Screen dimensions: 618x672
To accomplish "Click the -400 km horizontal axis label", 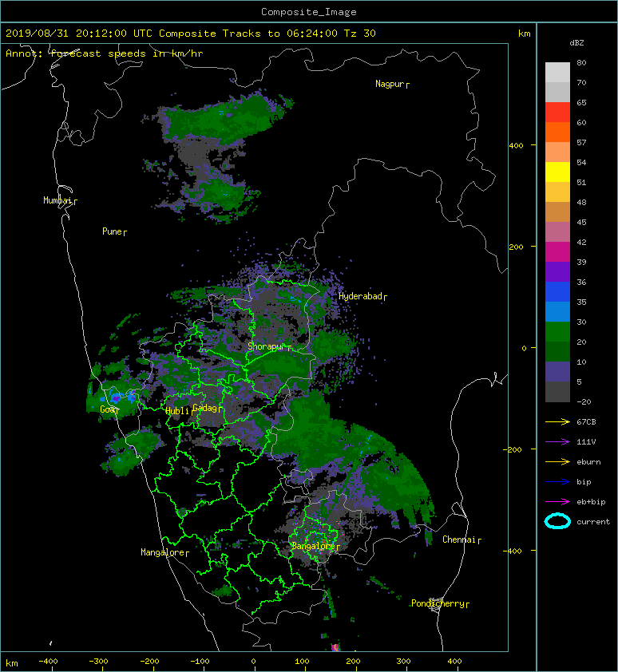I will point(48,662).
